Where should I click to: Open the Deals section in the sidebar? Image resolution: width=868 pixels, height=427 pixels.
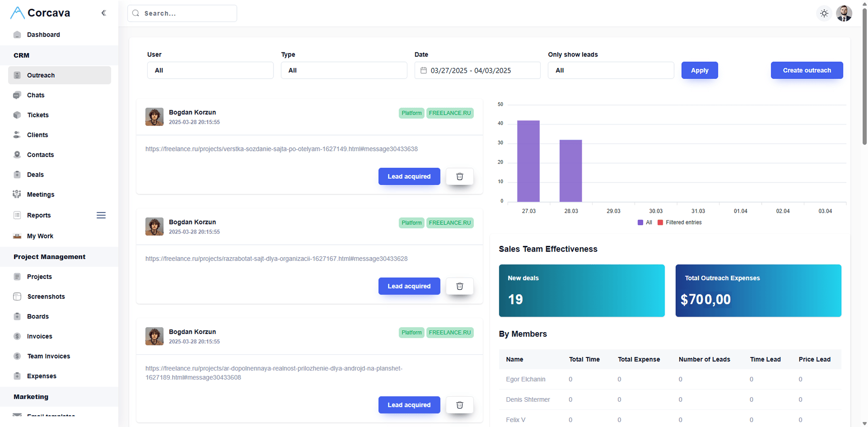coord(35,174)
